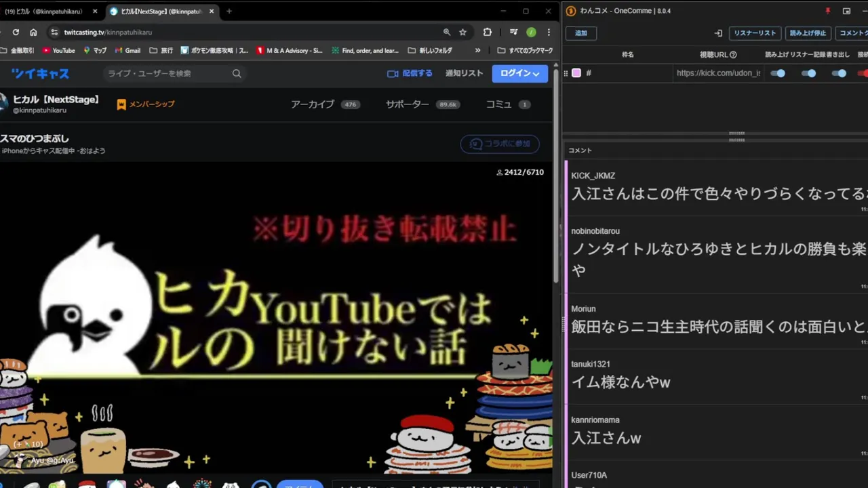Open the 通知リスト notifications
Viewport: 868px width, 488px height.
point(465,73)
